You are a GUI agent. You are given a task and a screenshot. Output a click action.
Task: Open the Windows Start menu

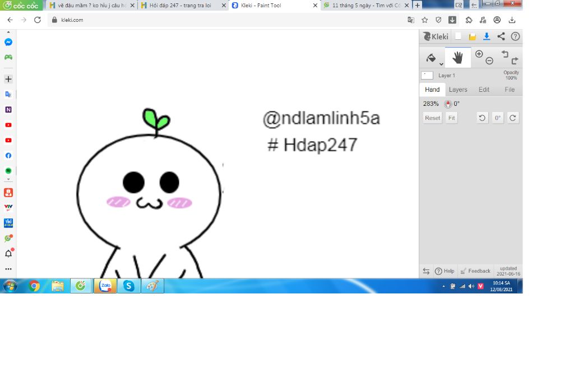(x=10, y=286)
